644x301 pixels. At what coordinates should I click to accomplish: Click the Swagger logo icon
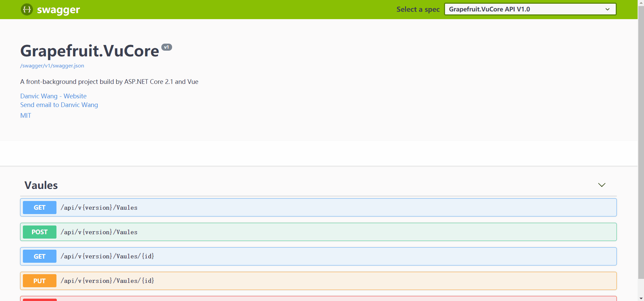[x=27, y=9]
